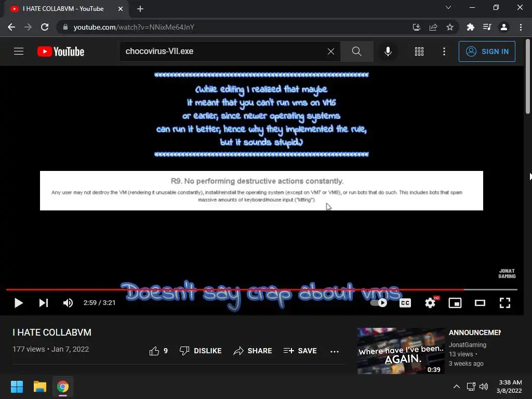The image size is (532, 399).
Task: Open the YouTube guide hamburger menu
Action: point(19,51)
